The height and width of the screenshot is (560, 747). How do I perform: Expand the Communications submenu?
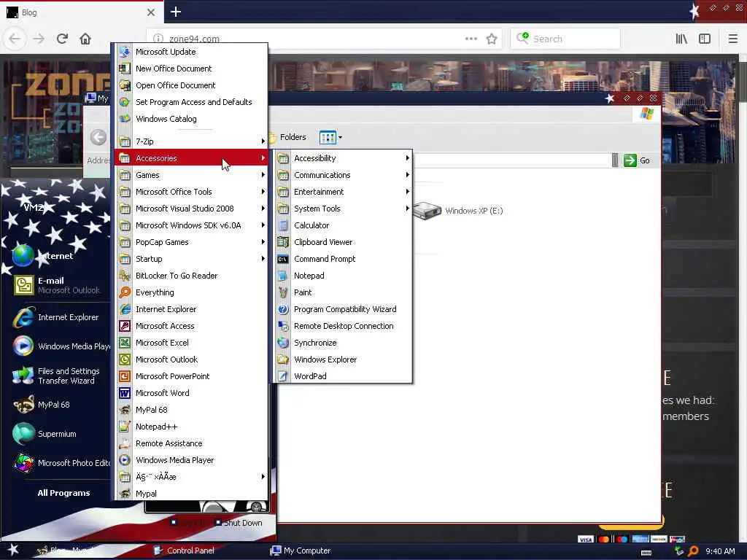pos(343,175)
